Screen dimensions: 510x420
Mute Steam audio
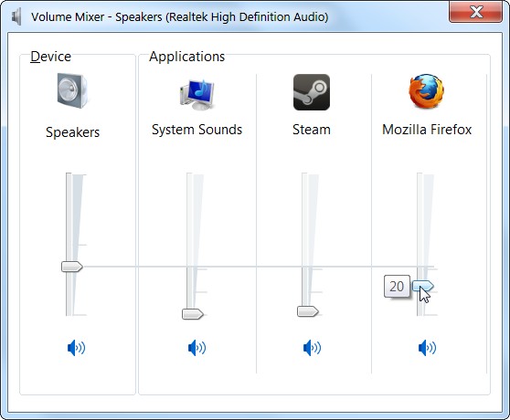click(x=312, y=348)
